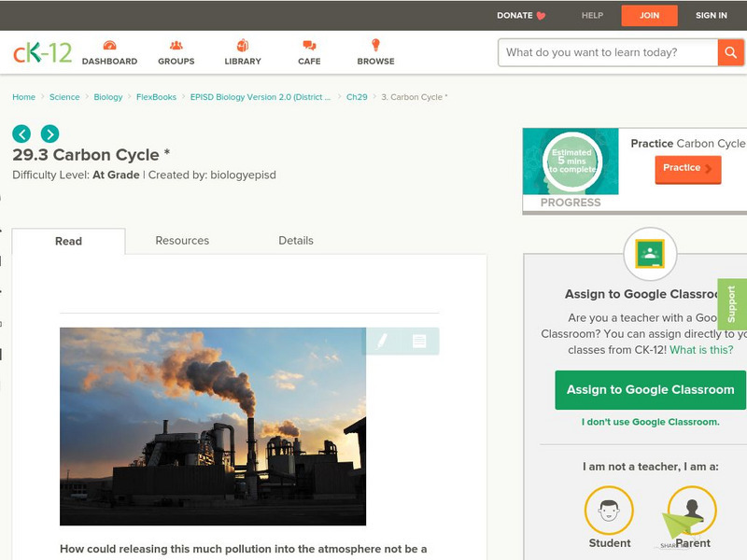Click the "3. Carbon Cycle *" breadcrumb text

click(x=415, y=97)
